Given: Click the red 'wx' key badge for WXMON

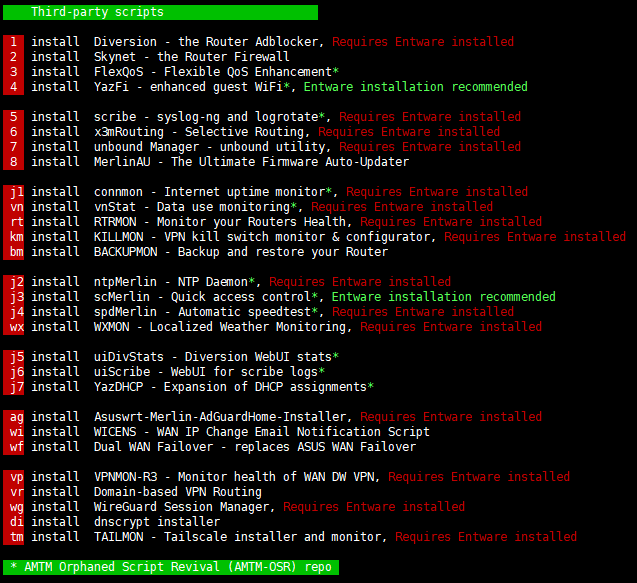Looking at the screenshot, I should pos(16,327).
